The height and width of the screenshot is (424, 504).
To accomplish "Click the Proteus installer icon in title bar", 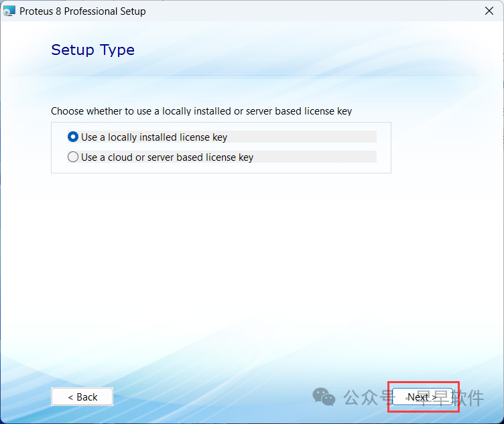I will (9, 11).
